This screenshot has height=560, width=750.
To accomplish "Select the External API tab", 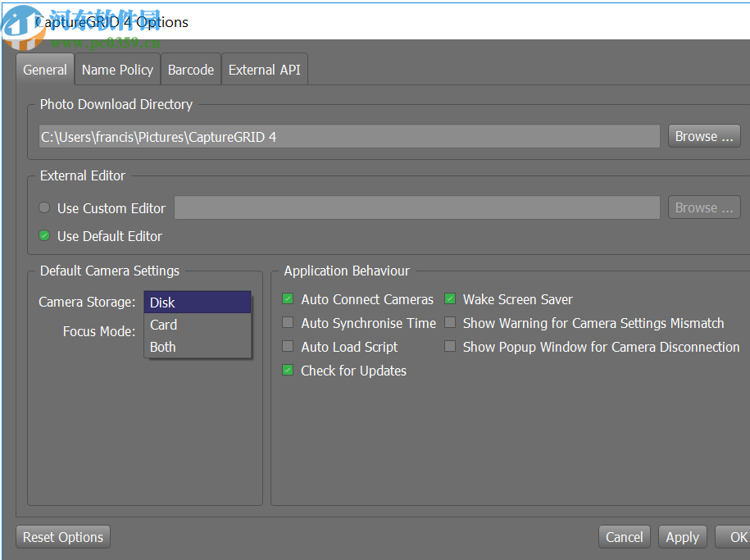I will point(264,70).
